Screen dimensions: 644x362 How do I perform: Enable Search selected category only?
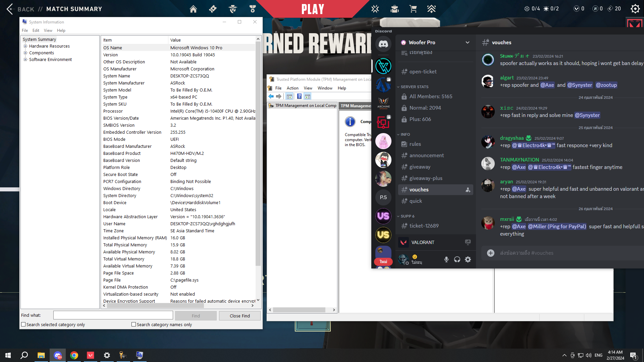coord(23,324)
